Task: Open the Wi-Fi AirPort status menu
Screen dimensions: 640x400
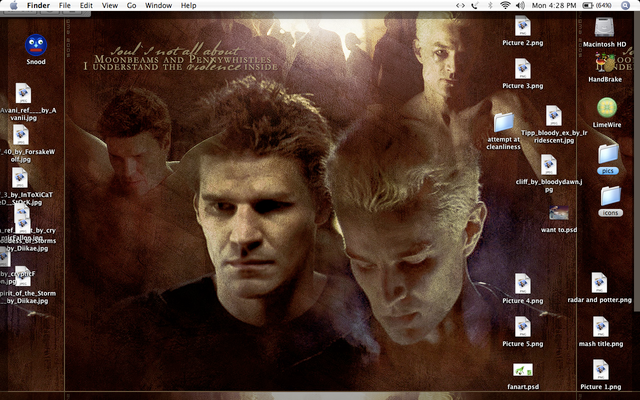Action: click(x=505, y=5)
